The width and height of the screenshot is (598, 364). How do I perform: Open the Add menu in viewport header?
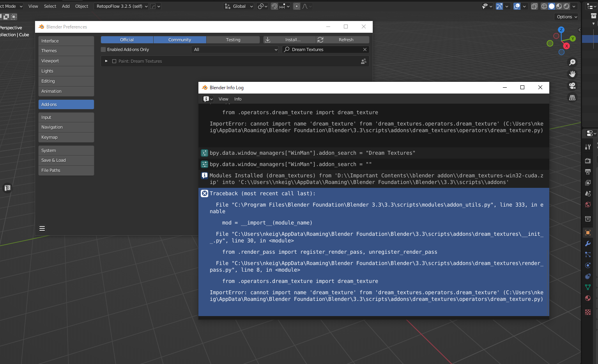point(66,6)
